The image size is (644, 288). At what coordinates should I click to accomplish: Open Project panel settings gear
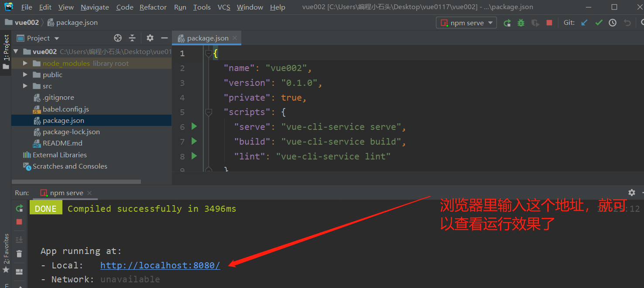(150, 38)
